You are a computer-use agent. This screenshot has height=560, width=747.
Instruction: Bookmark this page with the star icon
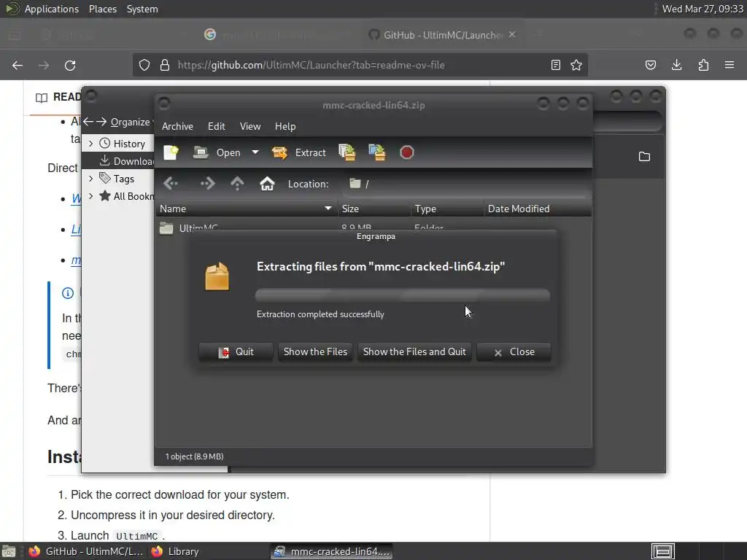pyautogui.click(x=576, y=65)
